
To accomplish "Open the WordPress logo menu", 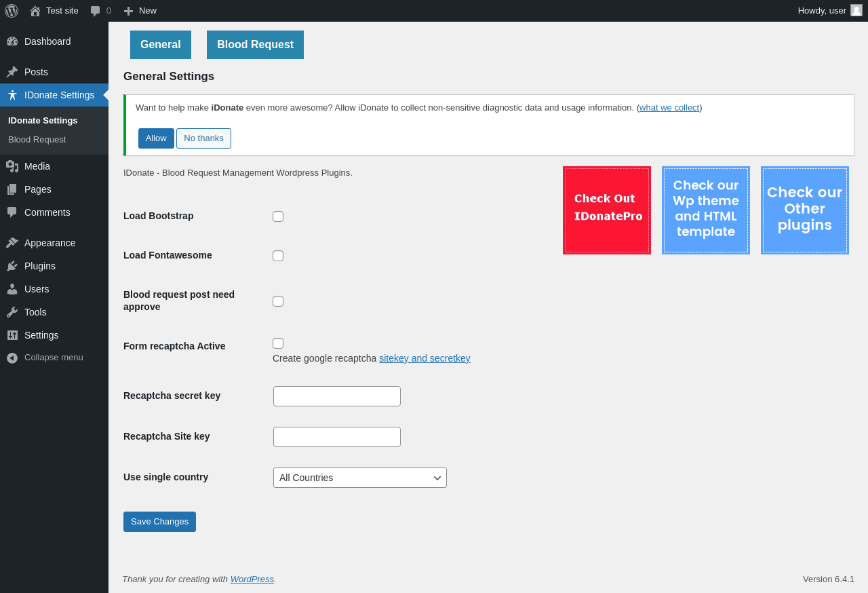I will click(12, 11).
